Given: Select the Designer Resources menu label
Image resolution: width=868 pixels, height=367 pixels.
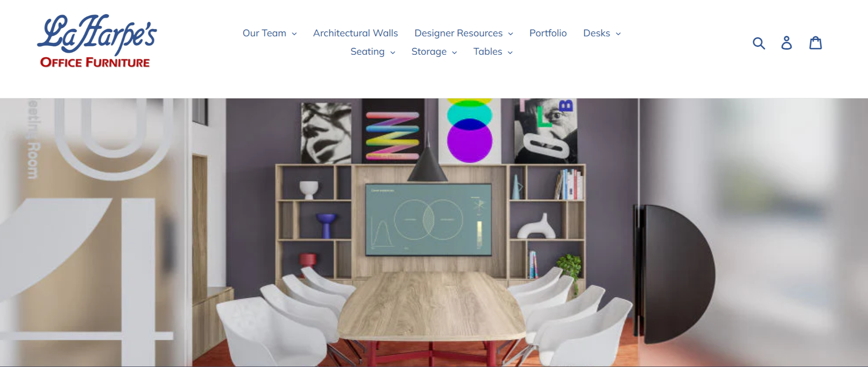Looking at the screenshot, I should [x=458, y=33].
